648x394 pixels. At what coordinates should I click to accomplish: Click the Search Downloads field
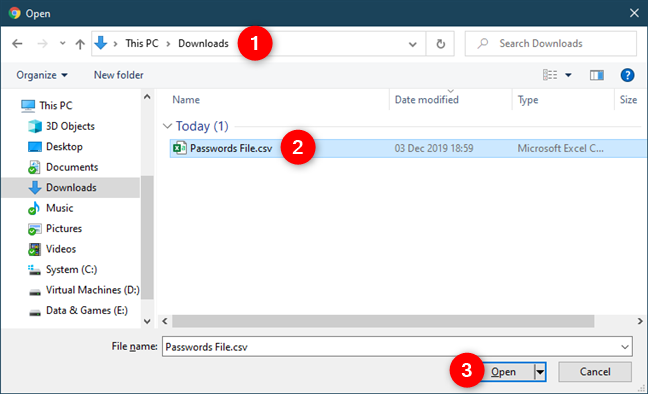point(550,43)
